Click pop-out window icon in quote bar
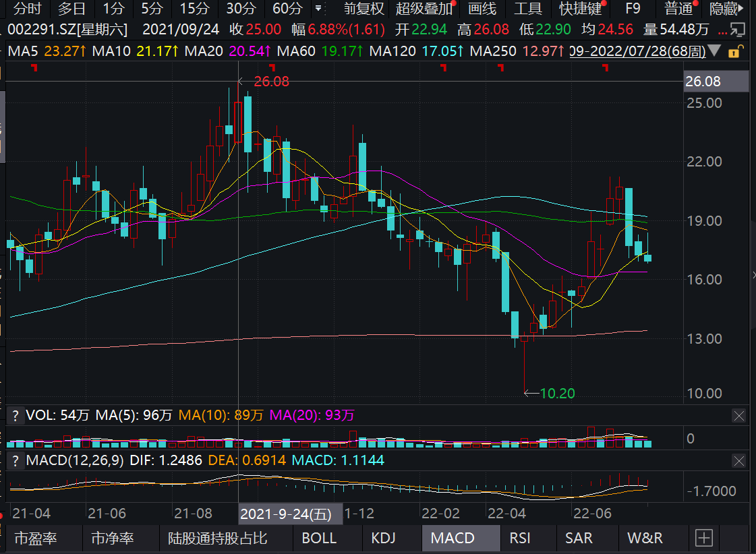756x554 pixels. (x=737, y=30)
